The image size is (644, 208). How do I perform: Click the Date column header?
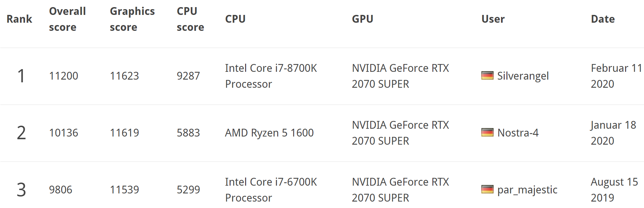tap(603, 19)
